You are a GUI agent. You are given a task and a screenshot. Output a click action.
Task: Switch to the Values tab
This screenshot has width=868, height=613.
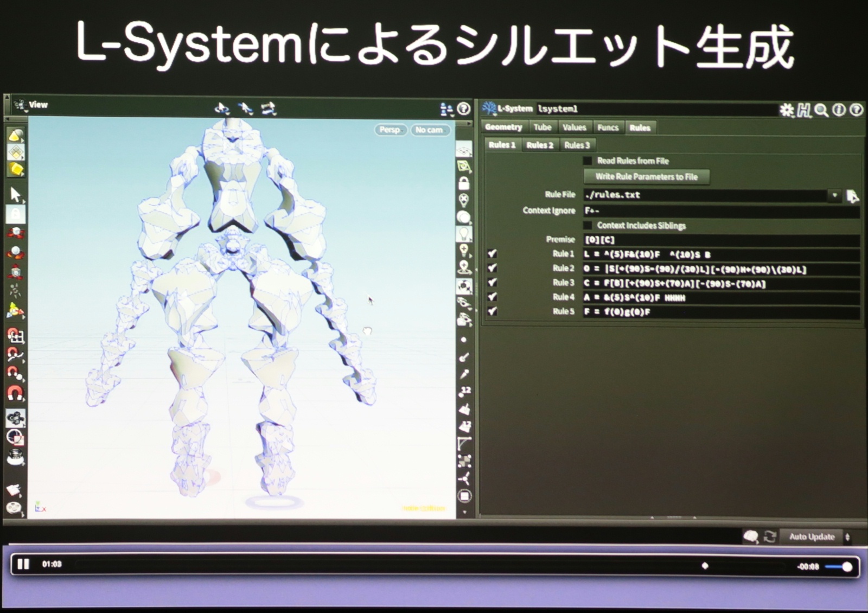coord(575,127)
